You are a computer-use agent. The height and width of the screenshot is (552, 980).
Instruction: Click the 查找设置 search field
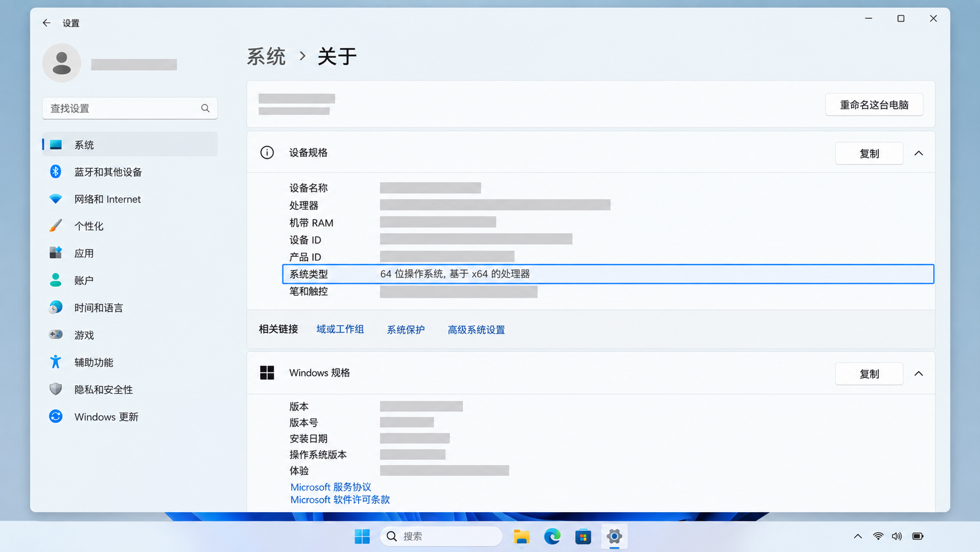[x=130, y=108]
